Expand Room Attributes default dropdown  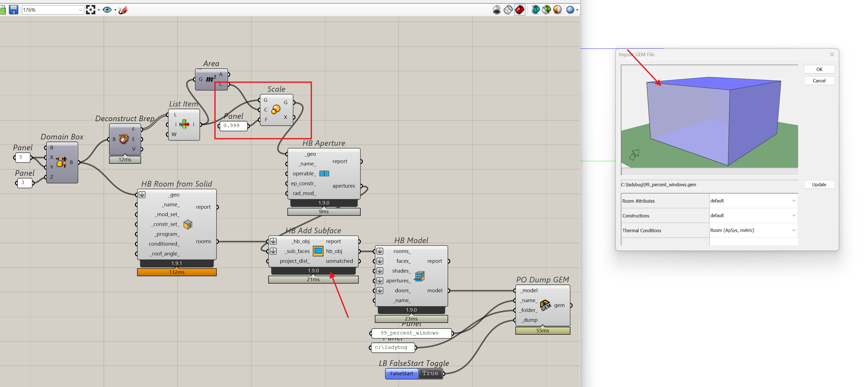point(794,201)
